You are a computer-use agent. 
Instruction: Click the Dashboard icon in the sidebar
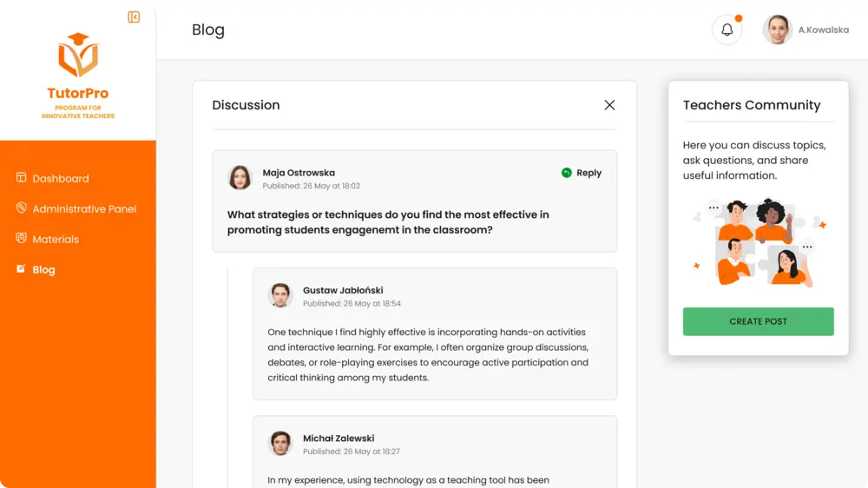pos(21,178)
